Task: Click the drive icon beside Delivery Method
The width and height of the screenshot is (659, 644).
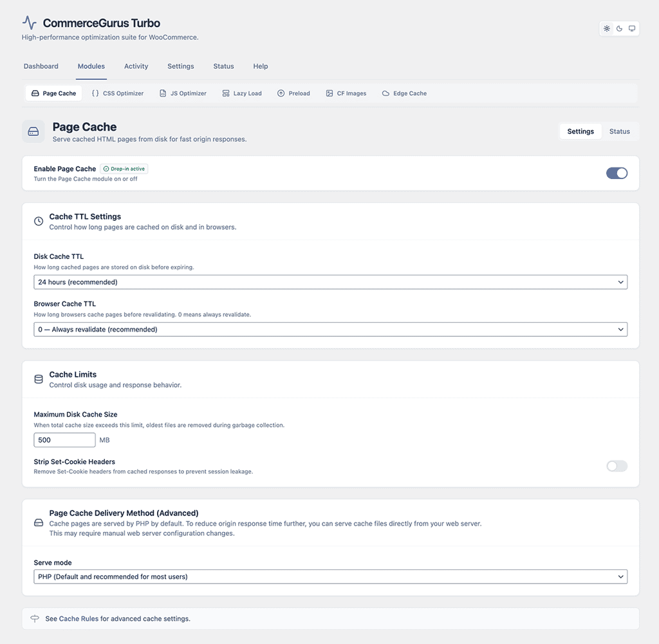Action: (x=39, y=523)
